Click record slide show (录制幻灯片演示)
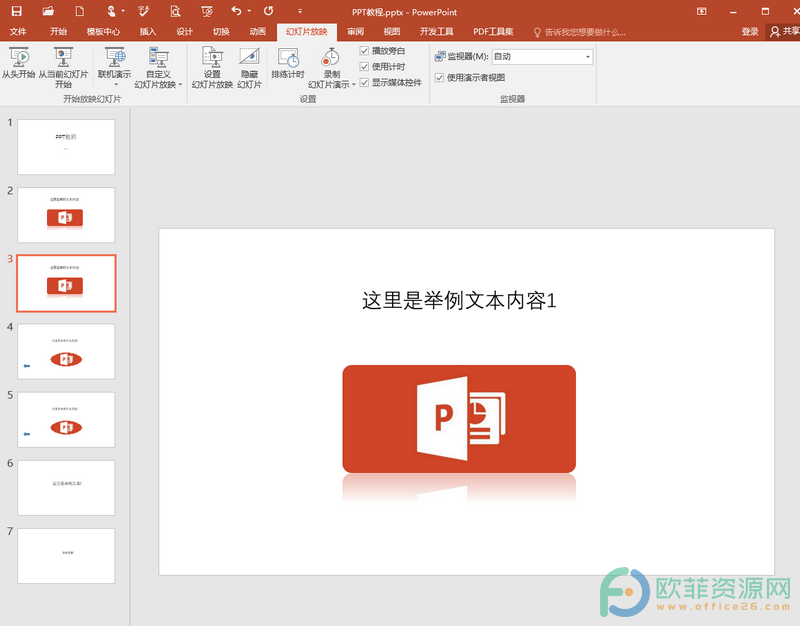800x626 pixels. pos(331,67)
